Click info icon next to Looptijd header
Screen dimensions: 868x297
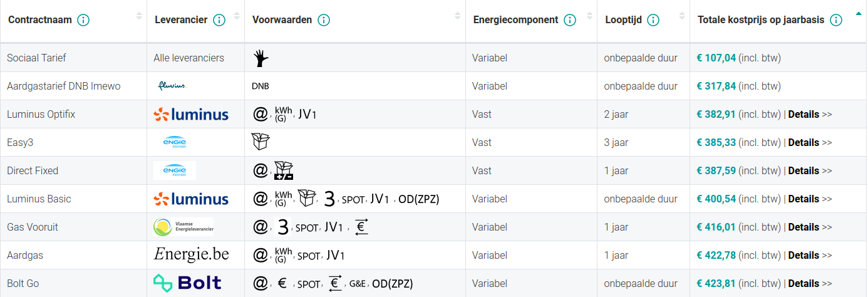pos(653,20)
